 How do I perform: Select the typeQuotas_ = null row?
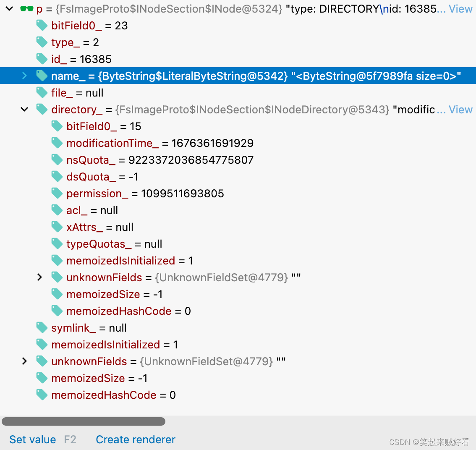238,244
